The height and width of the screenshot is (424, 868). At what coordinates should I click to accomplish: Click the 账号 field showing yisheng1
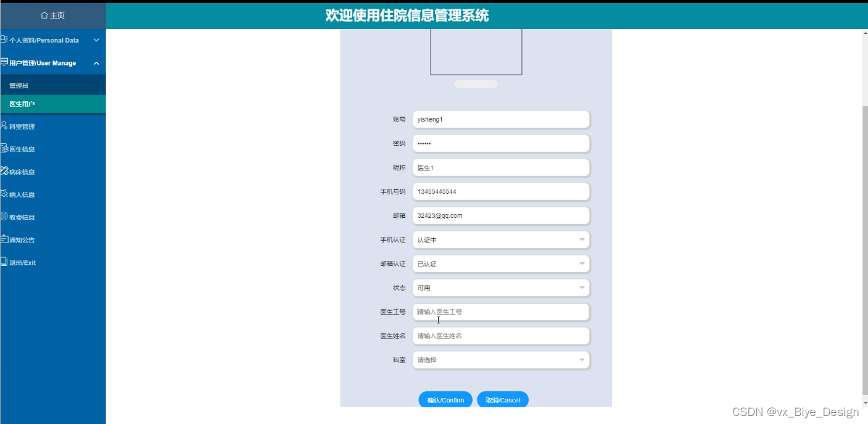click(x=501, y=119)
